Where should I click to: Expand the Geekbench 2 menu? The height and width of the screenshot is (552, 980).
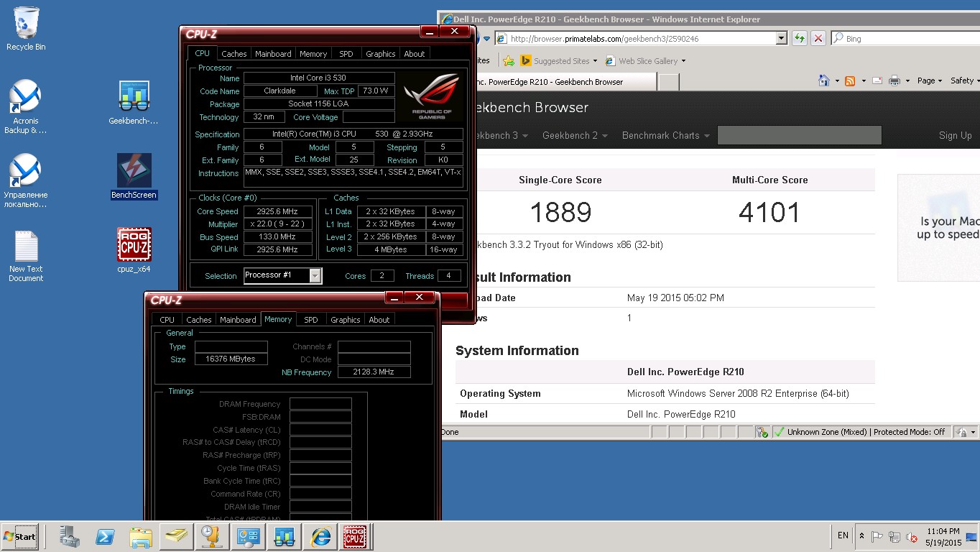(x=574, y=135)
